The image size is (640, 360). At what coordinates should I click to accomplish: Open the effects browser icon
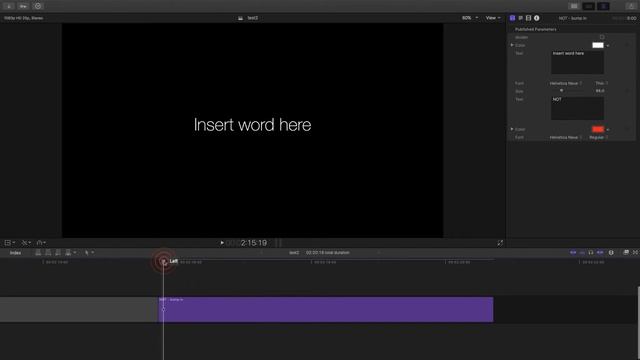pyautogui.click(x=626, y=253)
